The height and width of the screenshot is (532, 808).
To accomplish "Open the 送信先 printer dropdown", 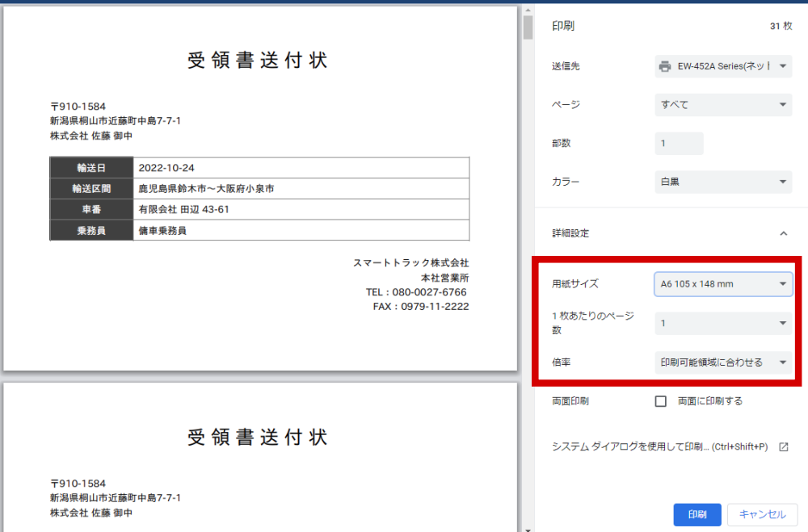I will point(723,66).
